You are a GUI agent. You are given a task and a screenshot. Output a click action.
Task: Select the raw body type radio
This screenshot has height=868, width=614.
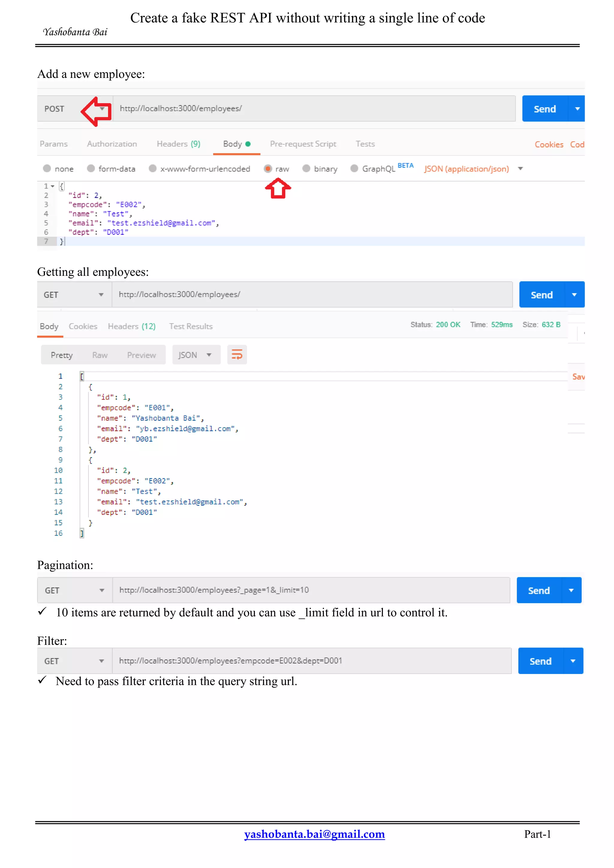[x=268, y=169]
